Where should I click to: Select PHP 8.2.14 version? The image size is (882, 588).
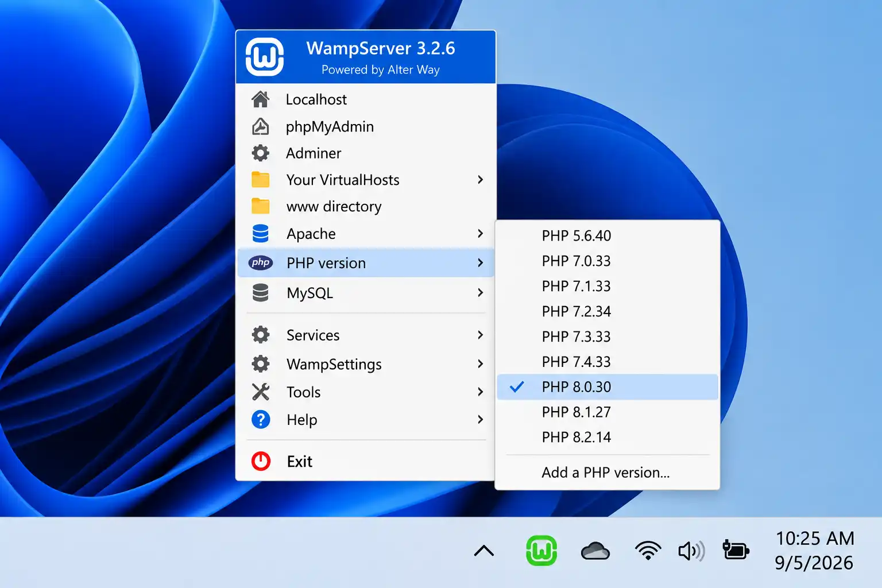pyautogui.click(x=608, y=438)
